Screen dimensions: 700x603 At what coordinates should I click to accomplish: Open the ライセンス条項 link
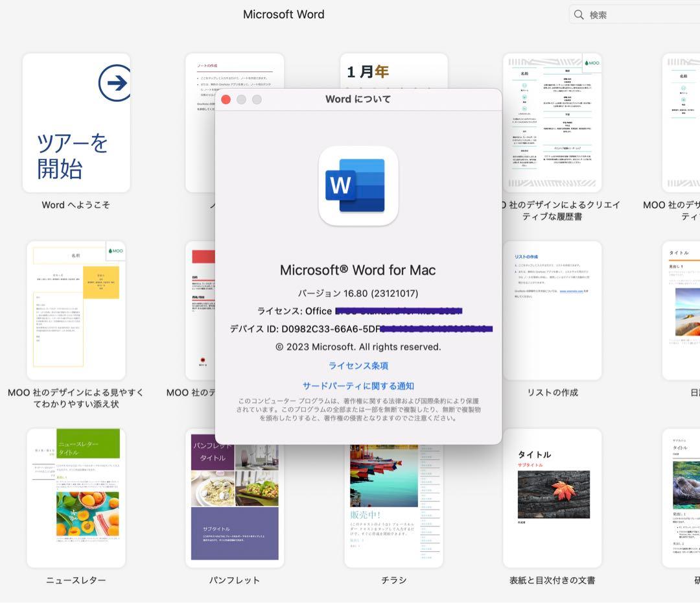(x=358, y=365)
